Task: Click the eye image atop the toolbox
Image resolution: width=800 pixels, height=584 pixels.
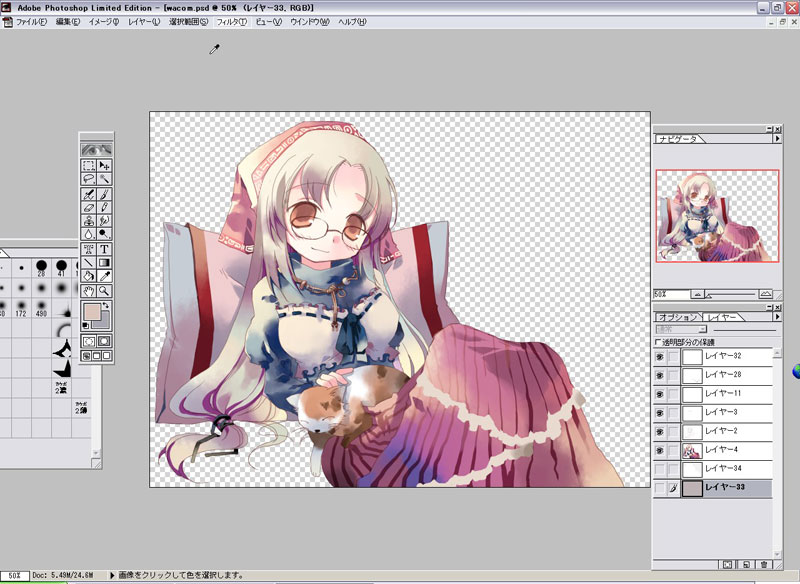Action: (96, 150)
